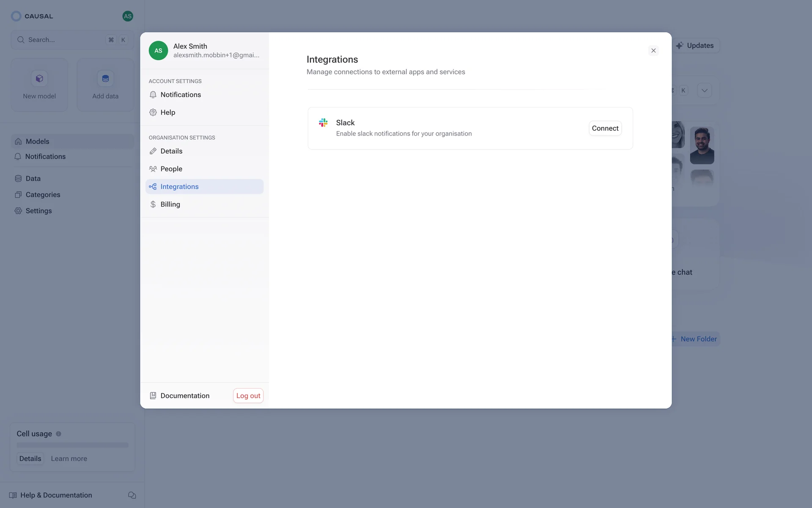Click the Documentation book icon
812x508 pixels.
(153, 396)
